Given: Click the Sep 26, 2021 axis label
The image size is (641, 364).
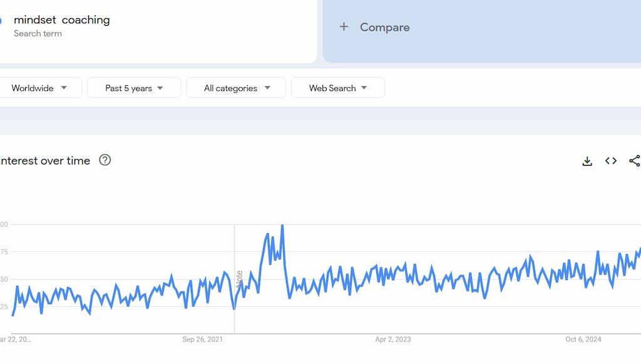Looking at the screenshot, I should click(202, 340).
